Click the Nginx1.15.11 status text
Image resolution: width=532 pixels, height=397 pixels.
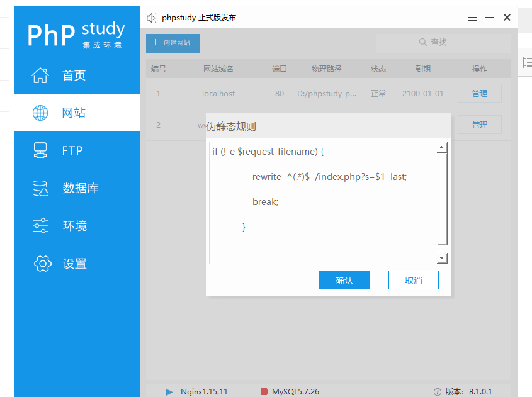[204, 391]
